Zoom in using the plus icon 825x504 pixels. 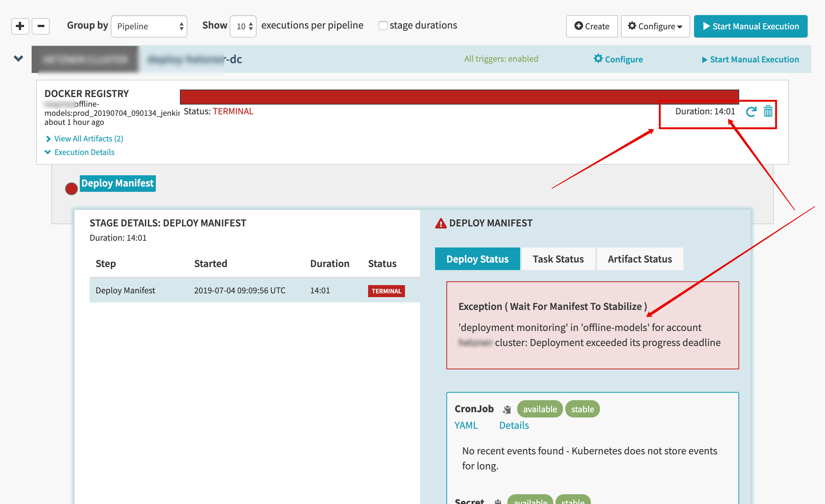(x=20, y=26)
